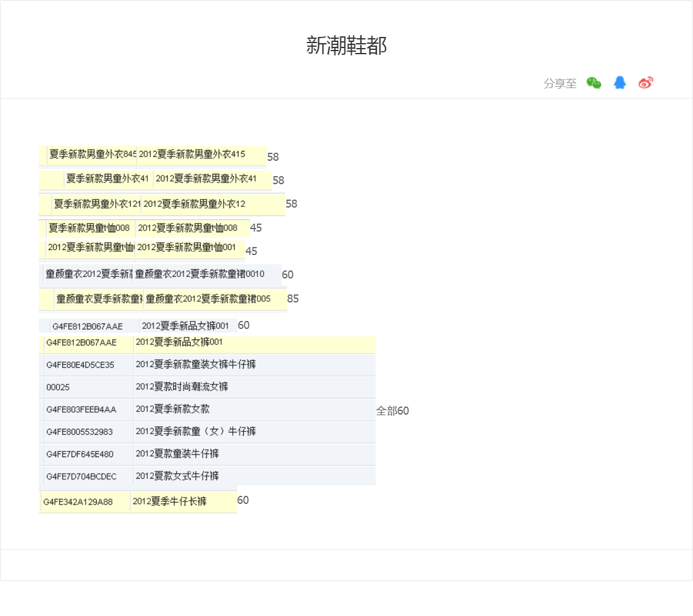The height and width of the screenshot is (616, 693).
Task: Click the value 58 beside 外衣415
Action: [x=273, y=157]
